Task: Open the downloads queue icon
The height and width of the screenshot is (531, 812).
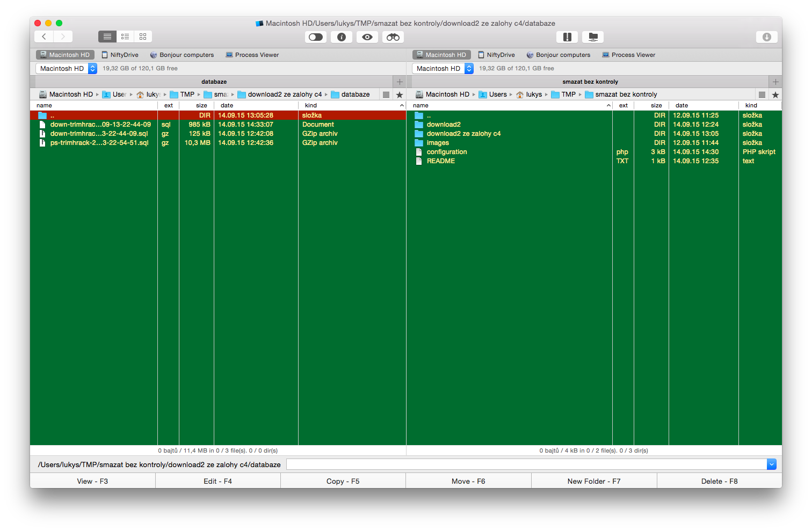Action: (x=766, y=37)
